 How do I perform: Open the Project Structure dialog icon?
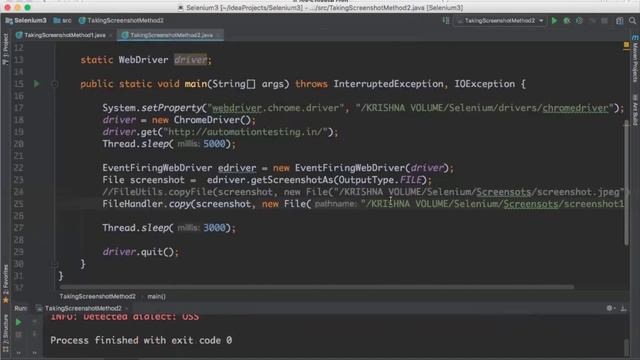pyautogui.click(x=620, y=20)
